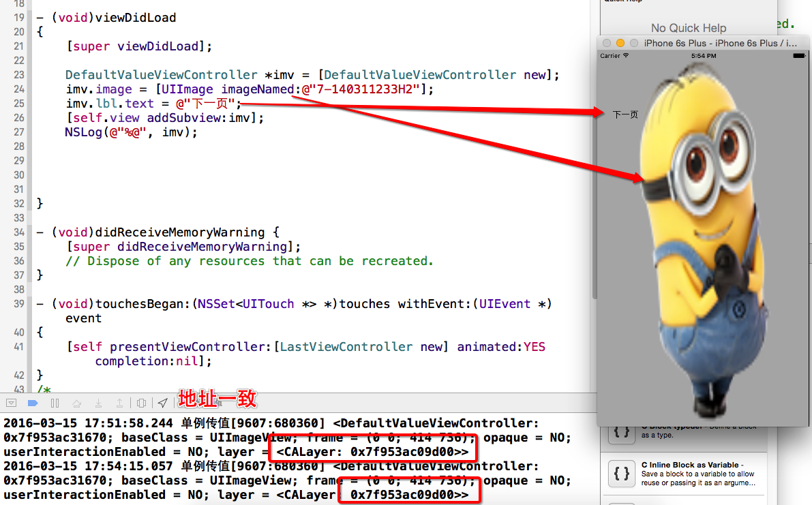Tap the "下一页" label in the simulator
The width and height of the screenshot is (812, 505).
point(625,114)
